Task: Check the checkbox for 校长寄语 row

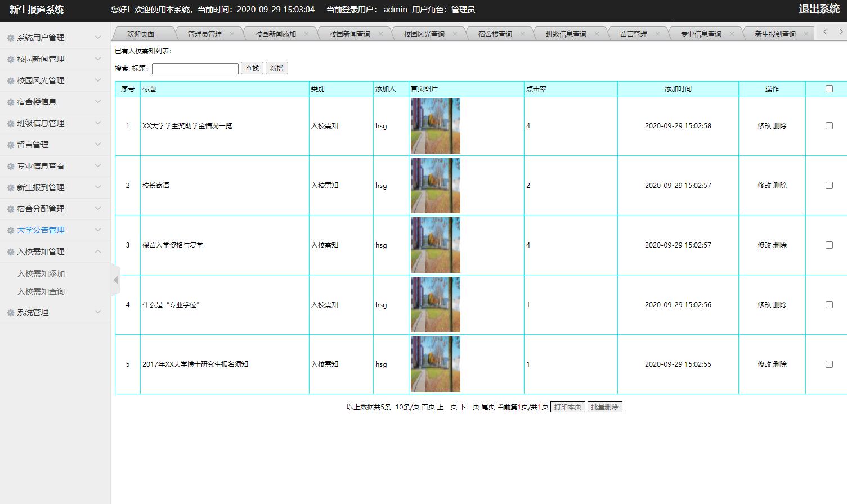Action: [x=828, y=185]
